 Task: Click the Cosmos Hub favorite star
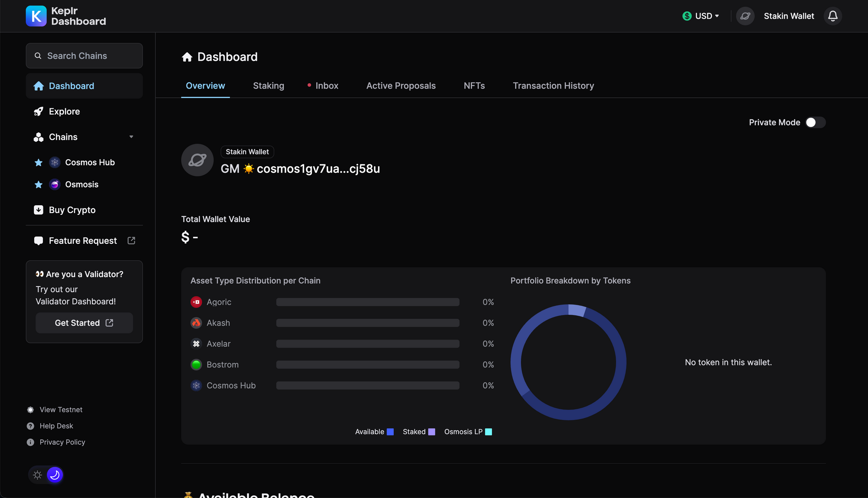coord(39,163)
